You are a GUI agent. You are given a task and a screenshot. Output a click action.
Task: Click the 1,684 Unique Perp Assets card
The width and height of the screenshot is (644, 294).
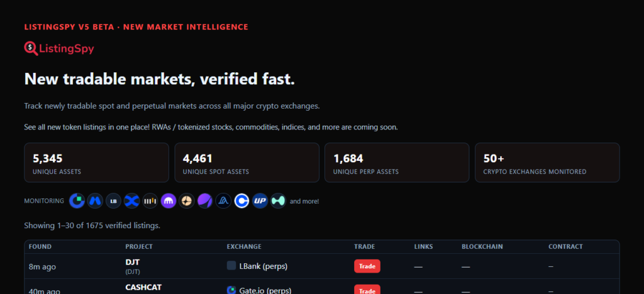click(x=397, y=162)
